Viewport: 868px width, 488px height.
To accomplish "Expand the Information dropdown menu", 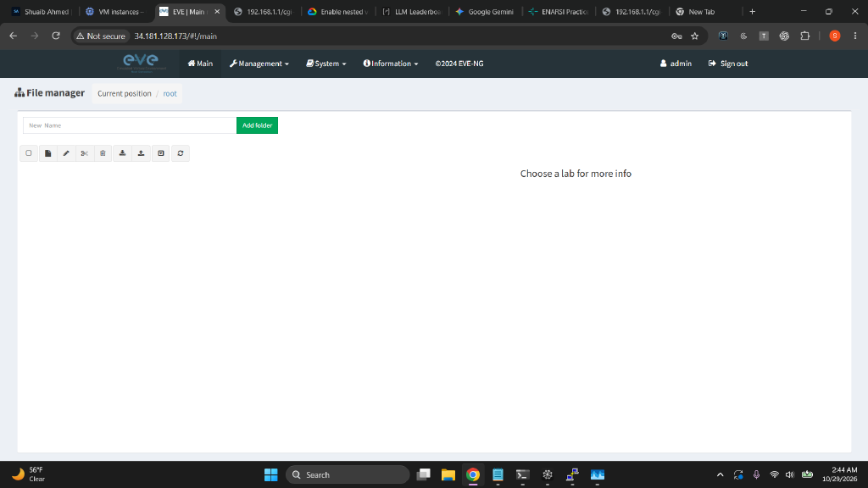I will coord(390,64).
